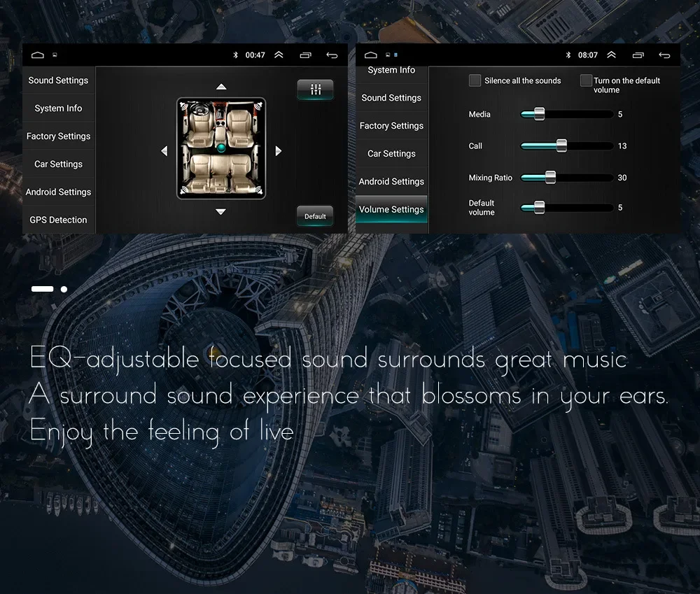
Task: Select System Info in right screen menu
Action: 391,71
